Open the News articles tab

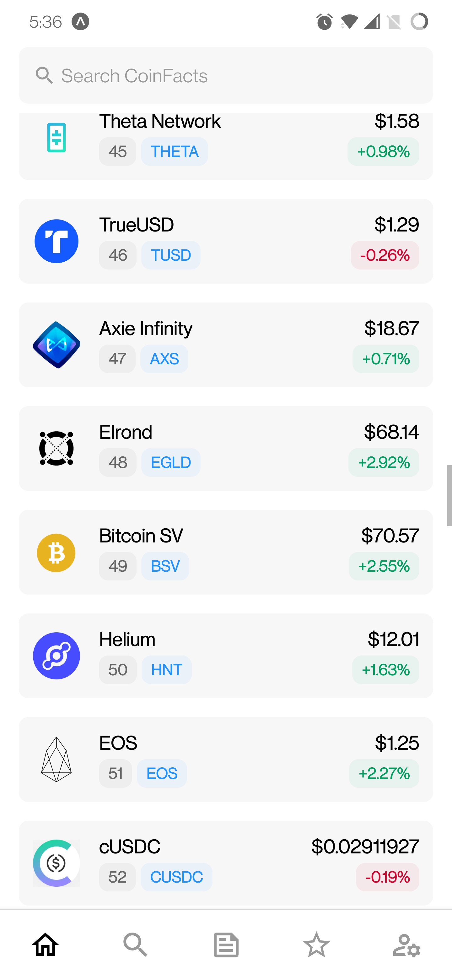(226, 944)
